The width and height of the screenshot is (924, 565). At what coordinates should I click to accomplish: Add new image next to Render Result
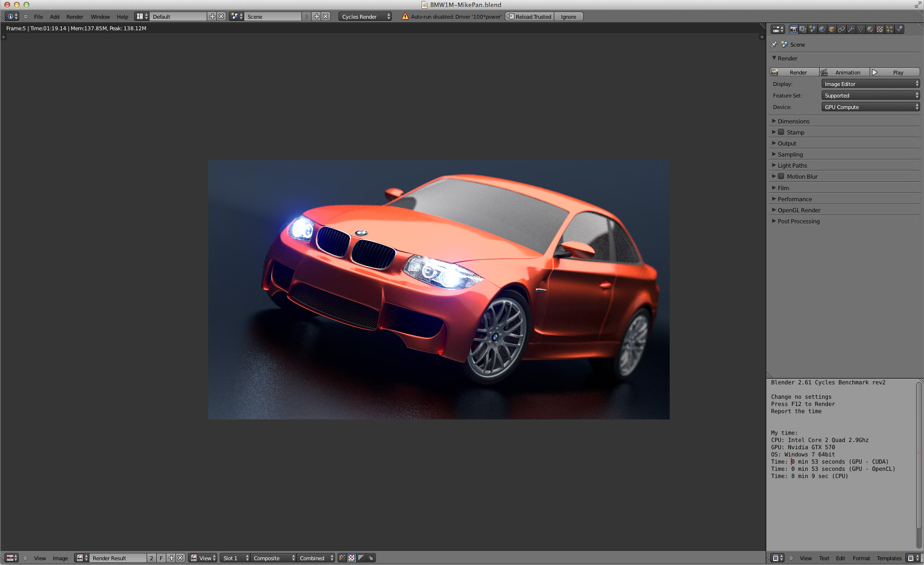point(172,558)
